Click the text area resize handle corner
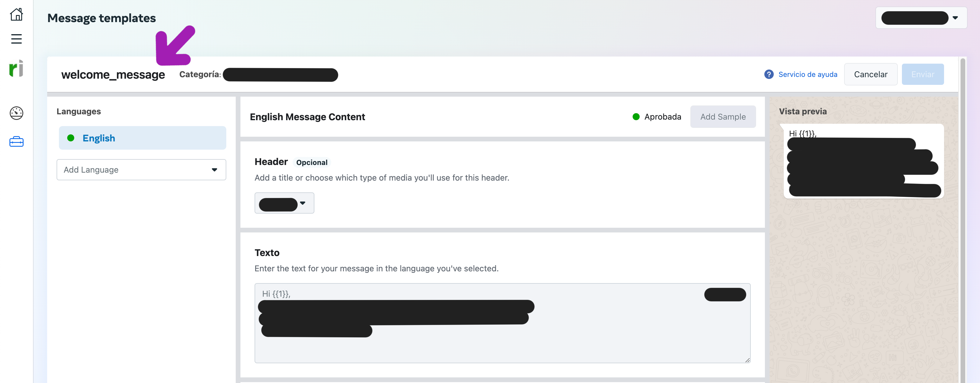The image size is (980, 383). (747, 360)
